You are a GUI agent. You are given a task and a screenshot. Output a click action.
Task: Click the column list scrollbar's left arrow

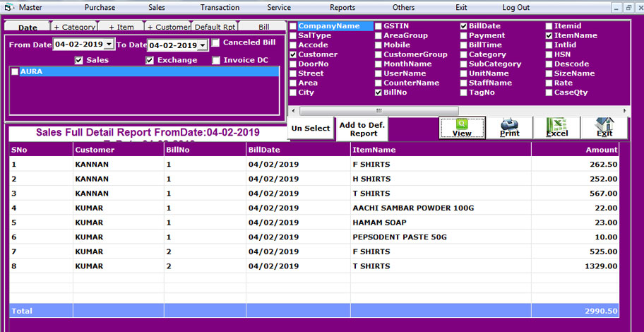pos(293,111)
